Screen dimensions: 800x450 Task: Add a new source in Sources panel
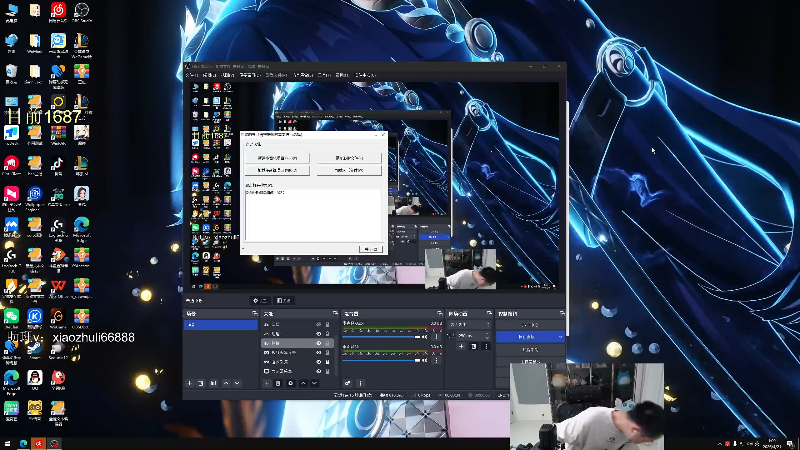point(266,383)
